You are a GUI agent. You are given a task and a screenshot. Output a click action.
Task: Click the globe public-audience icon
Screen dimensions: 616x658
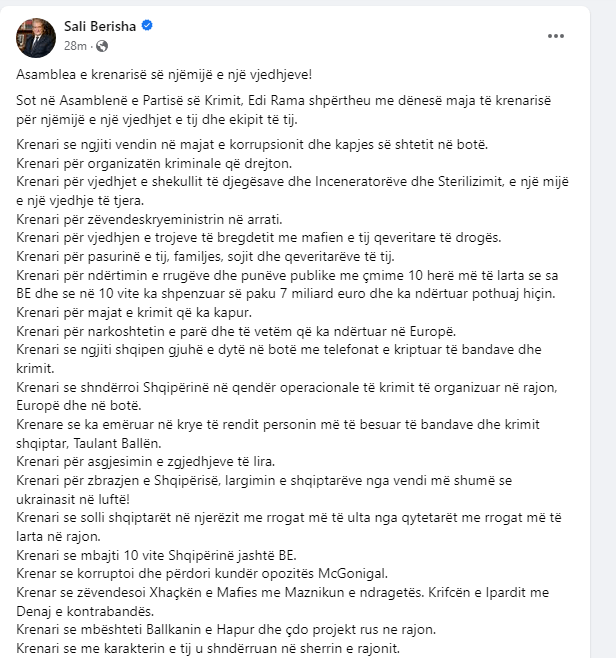pos(102,46)
